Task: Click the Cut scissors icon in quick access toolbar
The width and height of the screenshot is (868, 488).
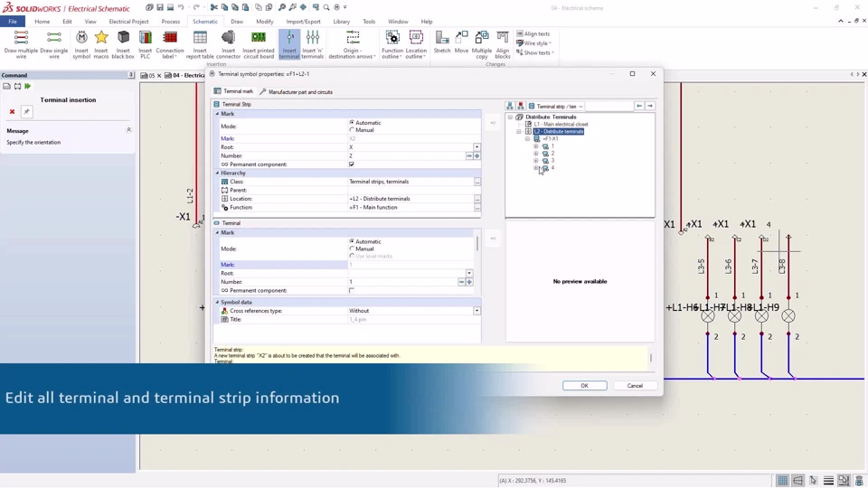Action: (213, 7)
